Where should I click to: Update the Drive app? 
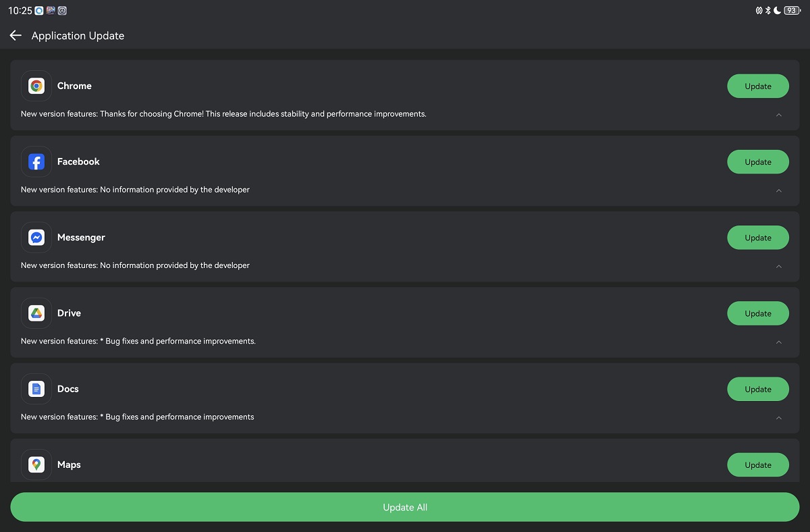pyautogui.click(x=758, y=313)
